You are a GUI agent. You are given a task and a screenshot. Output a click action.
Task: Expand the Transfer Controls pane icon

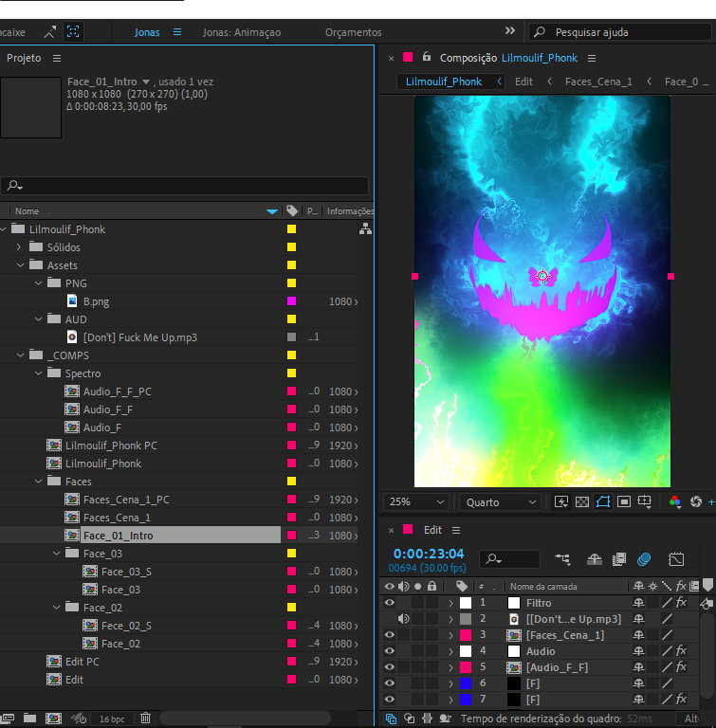pos(410,719)
